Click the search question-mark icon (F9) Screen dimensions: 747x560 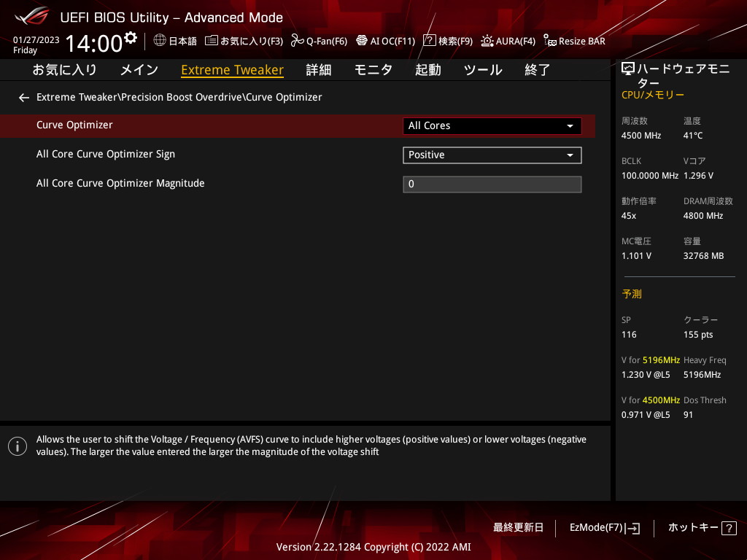429,41
